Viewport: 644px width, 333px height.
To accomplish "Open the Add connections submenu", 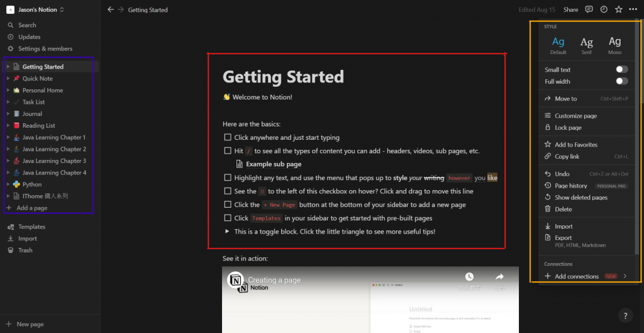I will [586, 276].
